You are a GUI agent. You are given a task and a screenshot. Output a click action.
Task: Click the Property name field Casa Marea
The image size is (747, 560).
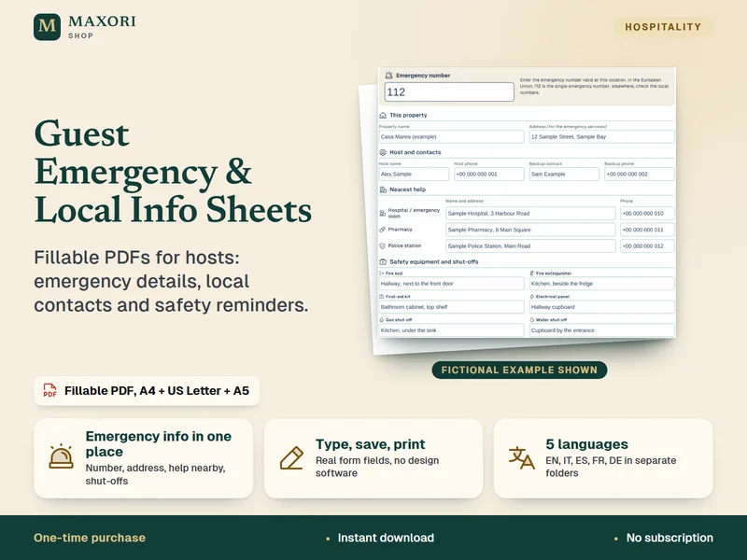click(x=452, y=136)
